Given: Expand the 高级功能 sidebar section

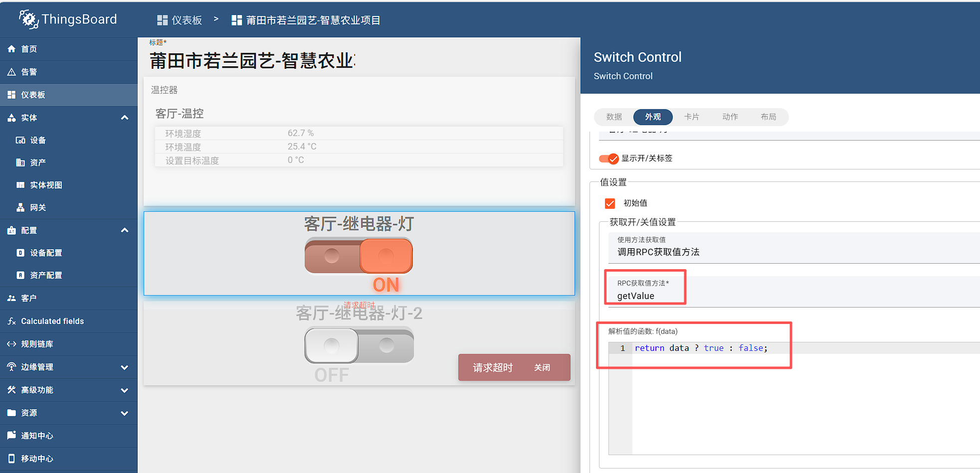Looking at the screenshot, I should coord(124,390).
